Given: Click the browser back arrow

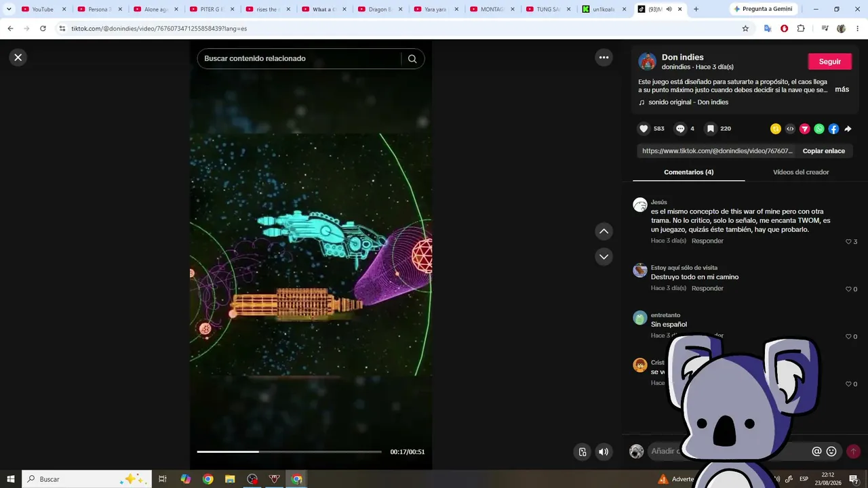Looking at the screenshot, I should tap(10, 28).
